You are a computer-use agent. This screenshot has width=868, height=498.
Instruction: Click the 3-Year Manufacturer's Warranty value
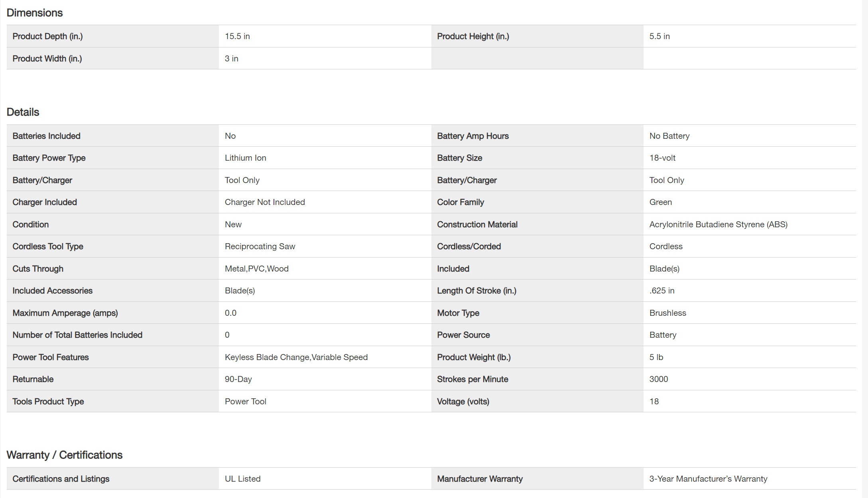[x=708, y=479]
